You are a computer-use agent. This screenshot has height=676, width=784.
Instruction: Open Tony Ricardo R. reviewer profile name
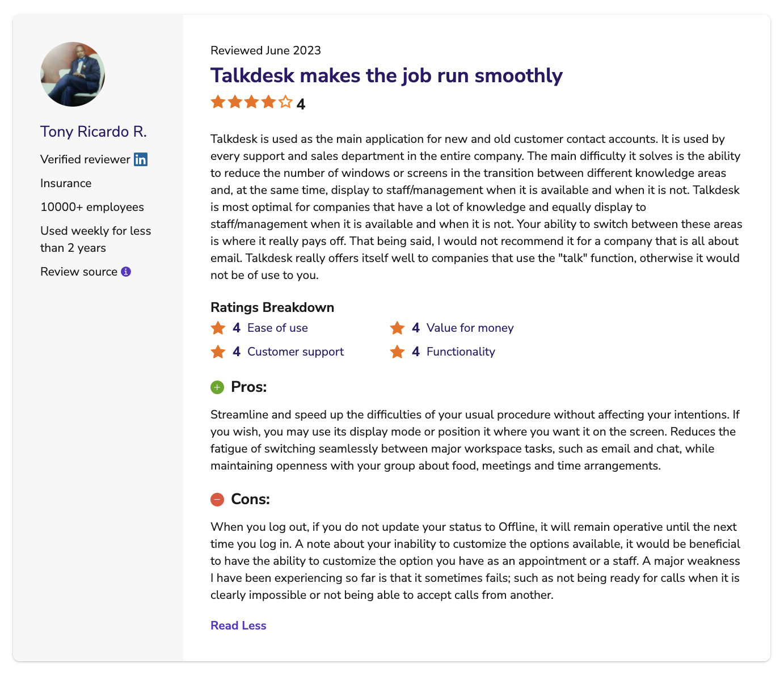(94, 132)
